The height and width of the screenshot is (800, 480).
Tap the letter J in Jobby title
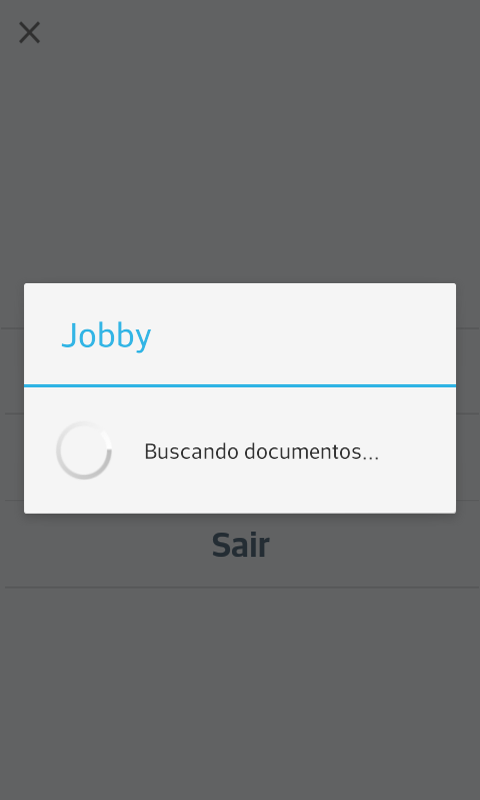point(68,336)
